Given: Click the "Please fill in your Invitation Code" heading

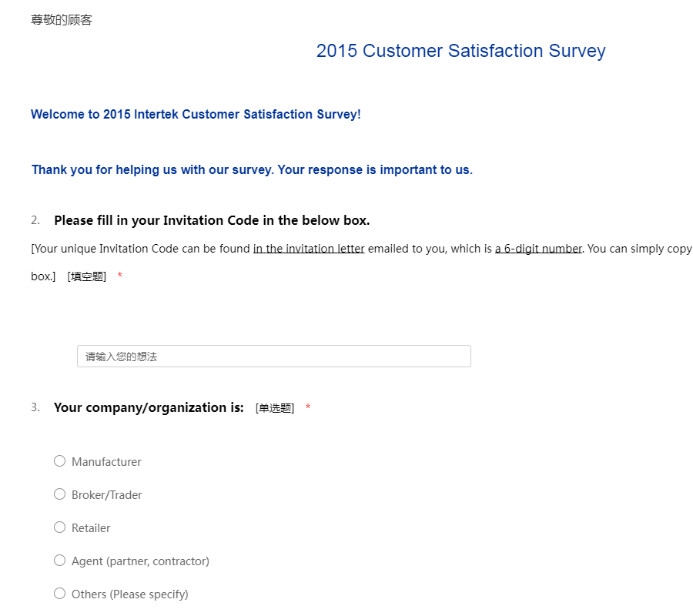Looking at the screenshot, I should pyautogui.click(x=212, y=220).
